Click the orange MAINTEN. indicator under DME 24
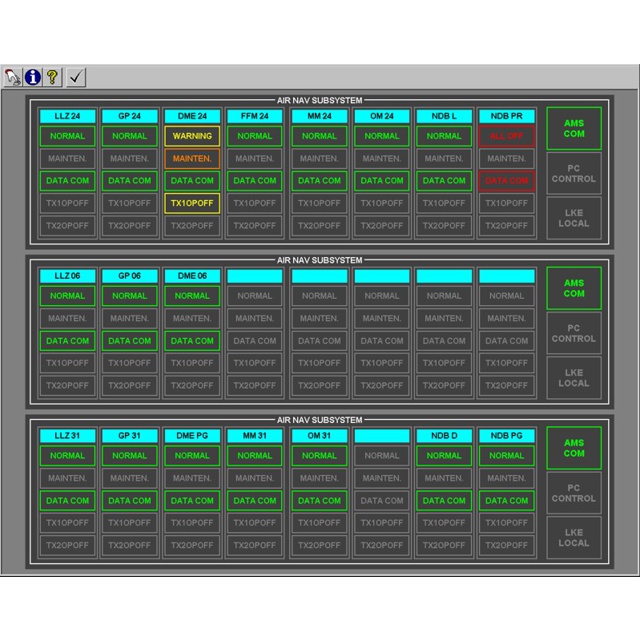Image resolution: width=640 pixels, height=640 pixels. tap(192, 159)
